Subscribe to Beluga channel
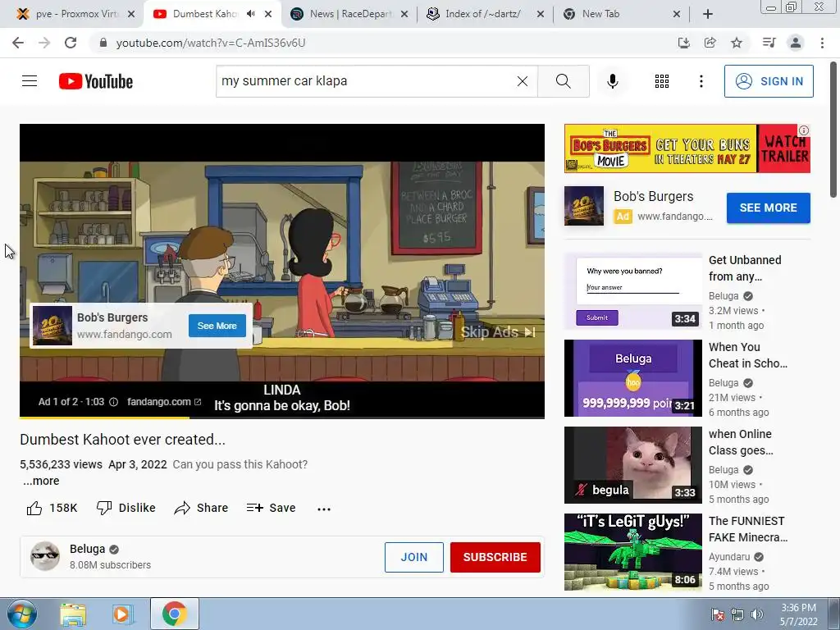 pyautogui.click(x=495, y=557)
